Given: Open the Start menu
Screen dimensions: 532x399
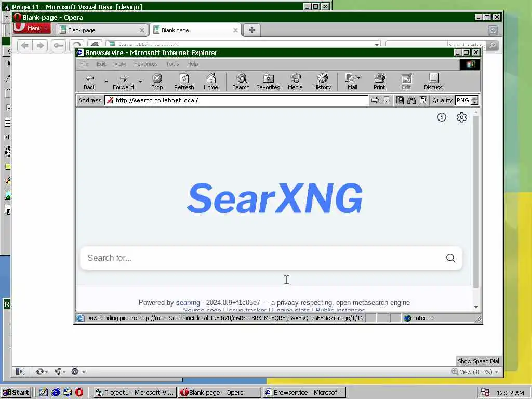Looking at the screenshot, I should (x=16, y=392).
